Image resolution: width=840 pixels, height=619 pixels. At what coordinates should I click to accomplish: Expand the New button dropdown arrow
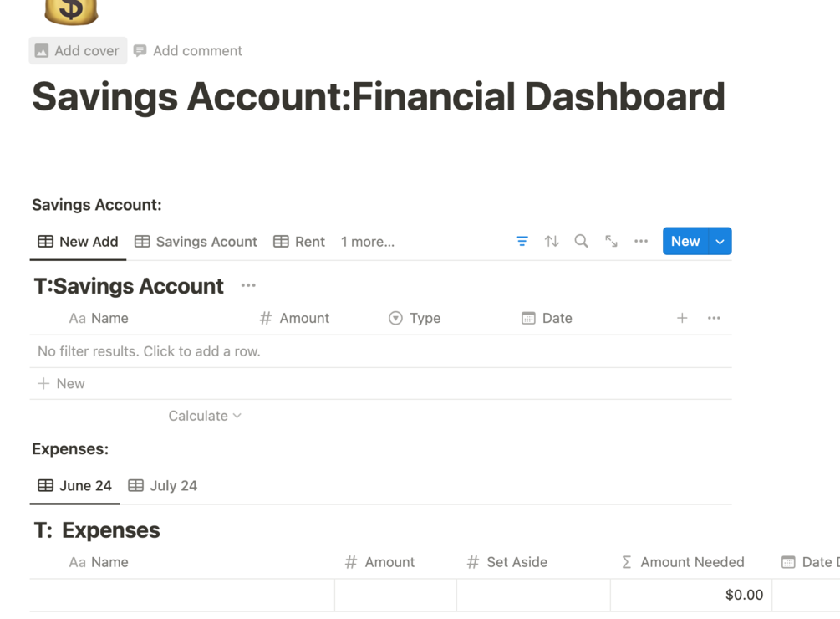click(720, 242)
